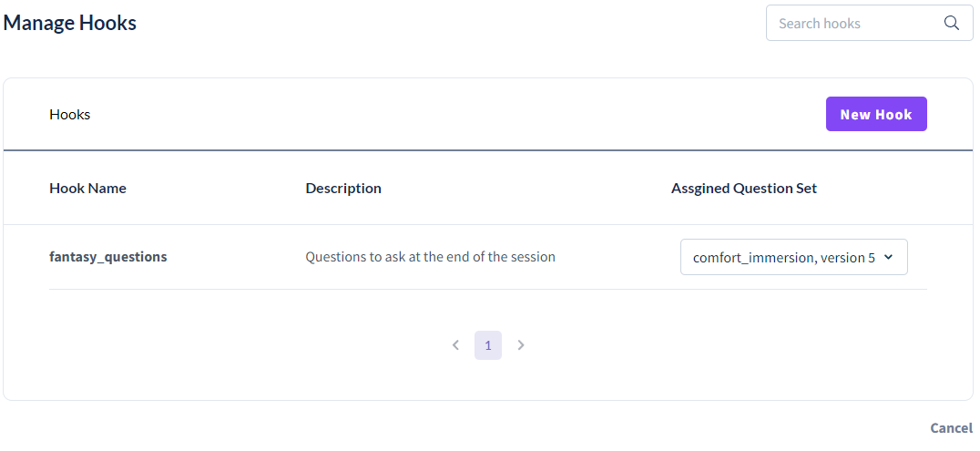This screenshot has height=451, width=980.
Task: Click the Manage Hooks page title
Action: pyautogui.click(x=70, y=23)
